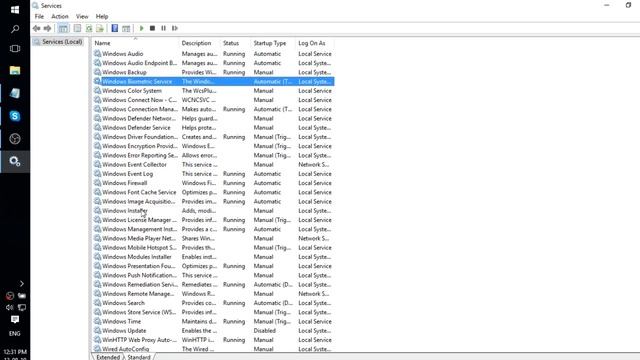Image resolution: width=640 pixels, height=360 pixels.
Task: Open the blue Help toolbar icon
Action: 115,28
